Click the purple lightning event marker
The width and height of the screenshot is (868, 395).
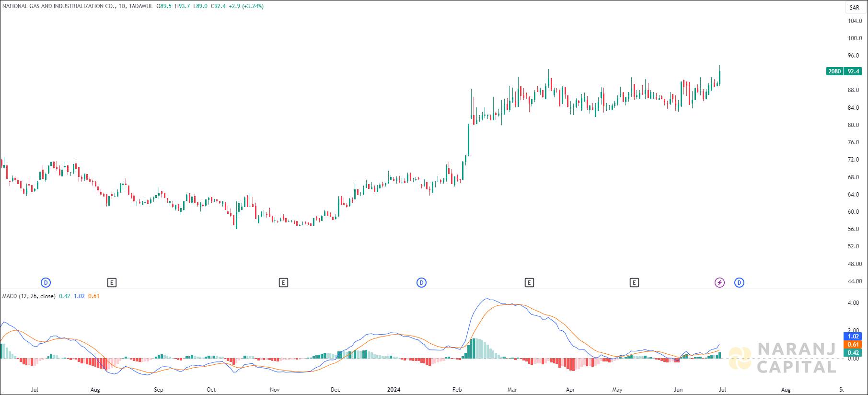pos(719,283)
